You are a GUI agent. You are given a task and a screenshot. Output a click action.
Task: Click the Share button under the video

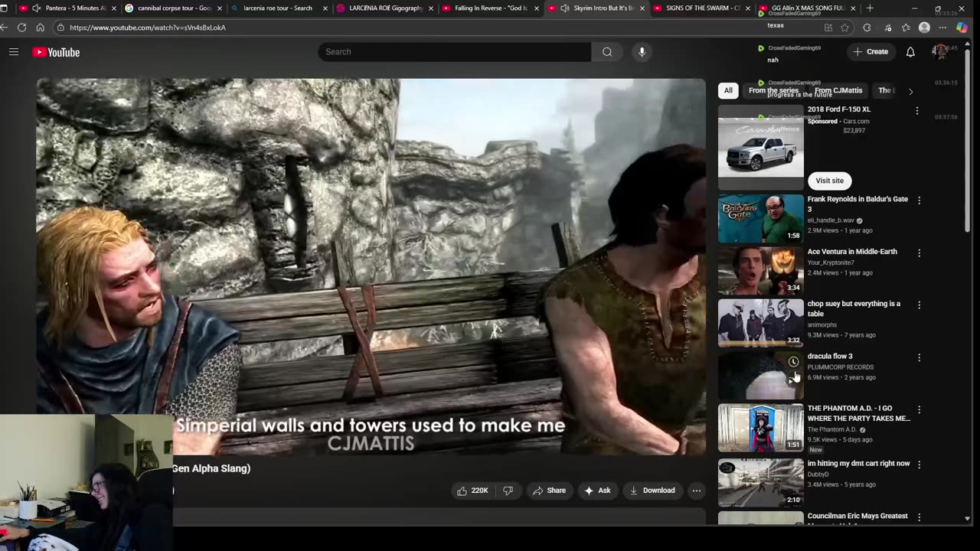pyautogui.click(x=549, y=491)
